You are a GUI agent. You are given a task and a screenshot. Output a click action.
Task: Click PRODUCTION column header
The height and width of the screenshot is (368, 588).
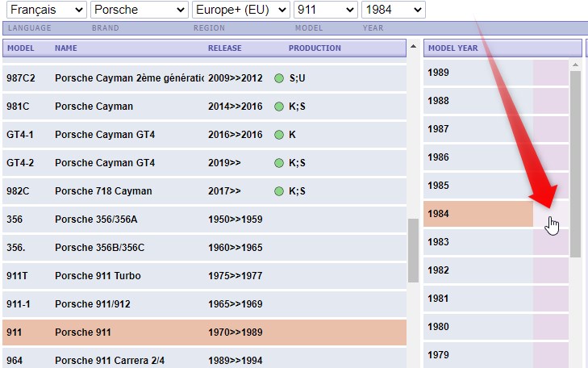(x=315, y=48)
